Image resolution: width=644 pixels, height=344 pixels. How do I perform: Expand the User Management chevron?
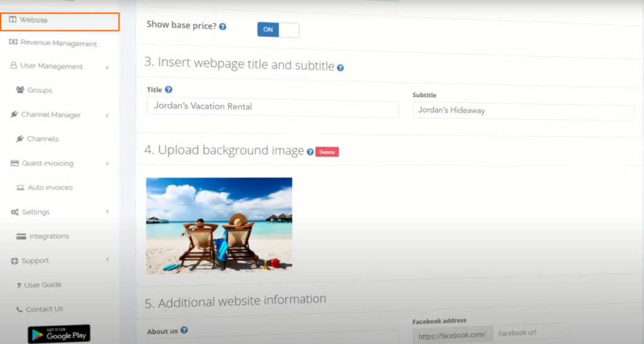pyautogui.click(x=108, y=67)
